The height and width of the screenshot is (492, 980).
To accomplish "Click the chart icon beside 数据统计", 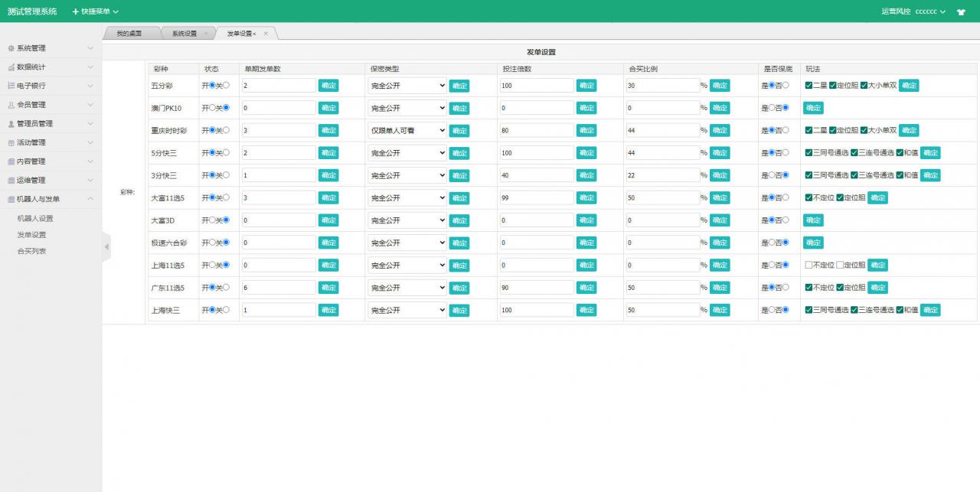I will (11, 67).
